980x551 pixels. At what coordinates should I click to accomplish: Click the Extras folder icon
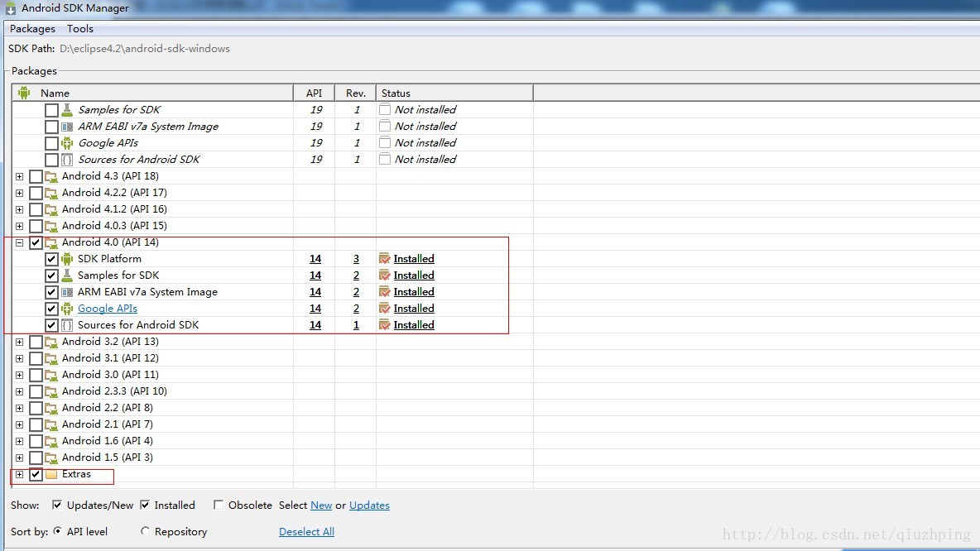pyautogui.click(x=51, y=474)
